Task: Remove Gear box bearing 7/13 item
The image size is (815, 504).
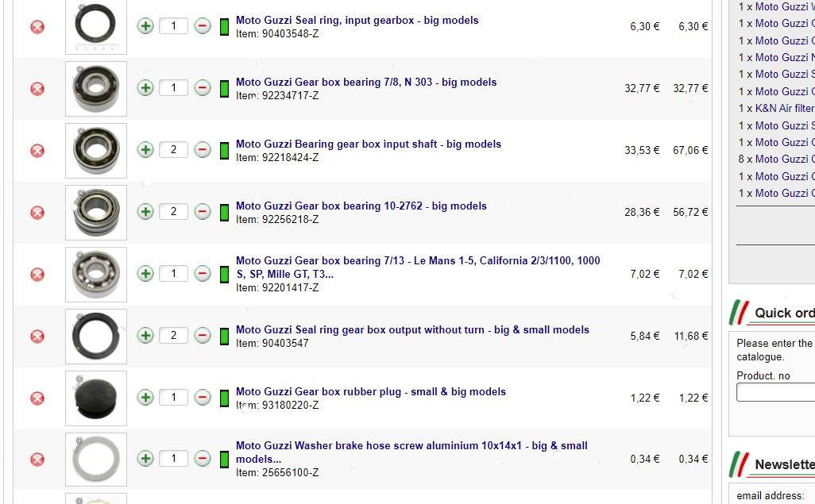Action: click(37, 275)
